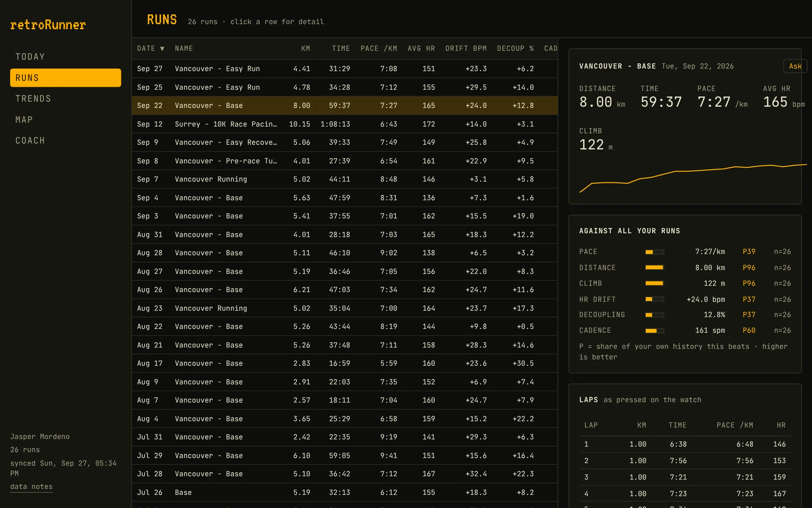Open the Aug 27 Vancouver - Base row
Viewport: 812px width, 508px height.
click(345, 271)
